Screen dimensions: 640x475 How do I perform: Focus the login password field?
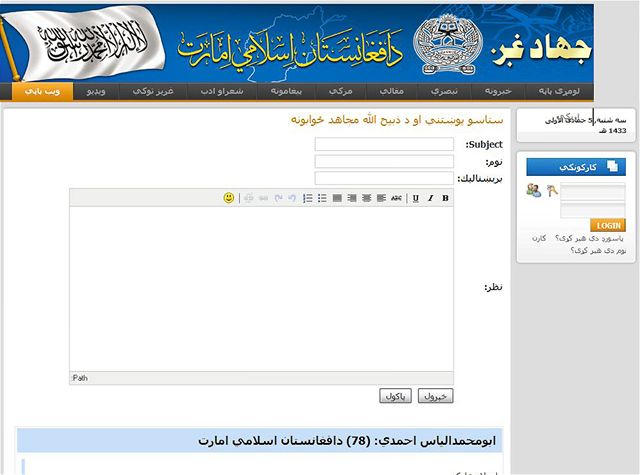point(593,211)
